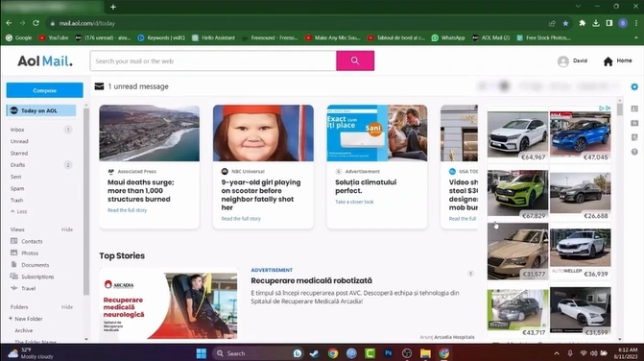
Task: Show hidden system tray icons
Action: pos(557,353)
